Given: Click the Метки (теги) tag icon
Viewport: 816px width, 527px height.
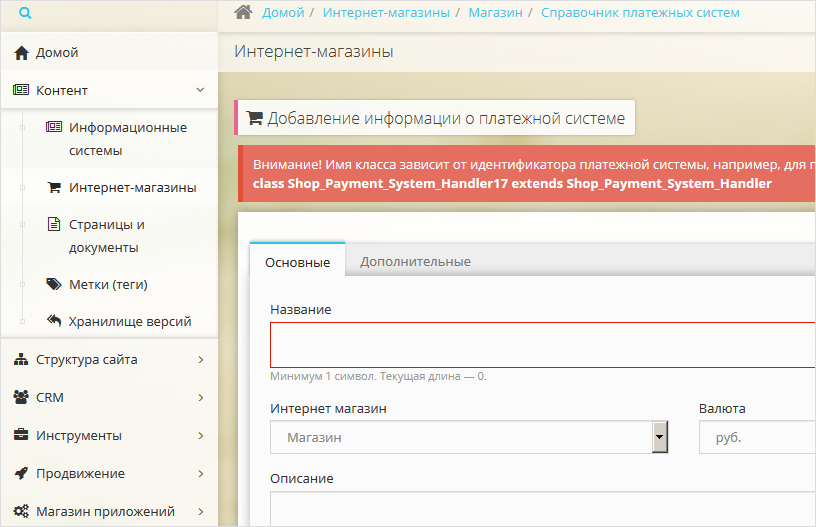Looking at the screenshot, I should point(54,284).
